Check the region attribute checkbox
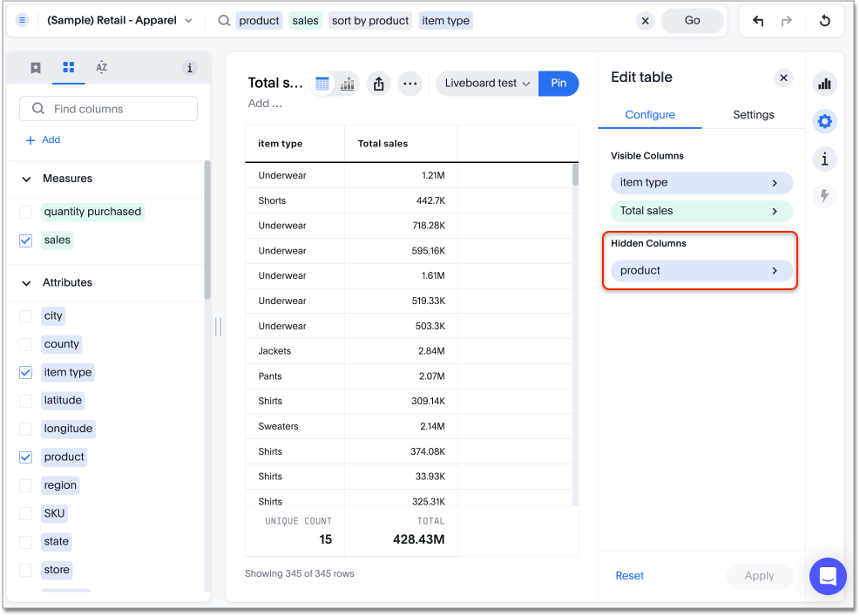Screen dimensions: 860x616 pyautogui.click(x=26, y=485)
